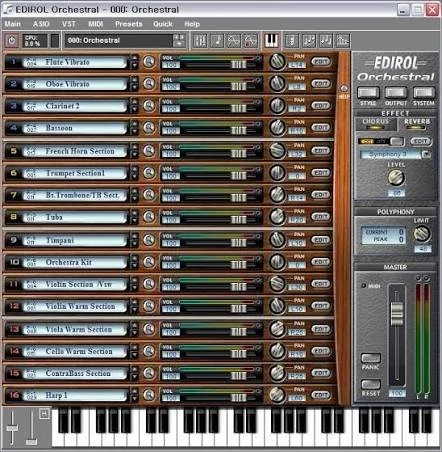Open instrument arrows for Harp 1
The height and width of the screenshot is (452, 442).
134,395
